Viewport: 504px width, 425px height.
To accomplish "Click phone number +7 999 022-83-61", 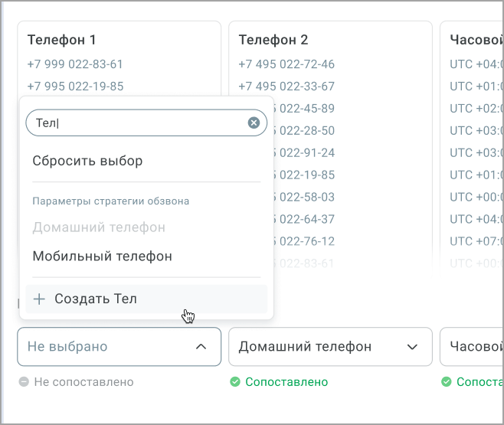I will pyautogui.click(x=75, y=64).
